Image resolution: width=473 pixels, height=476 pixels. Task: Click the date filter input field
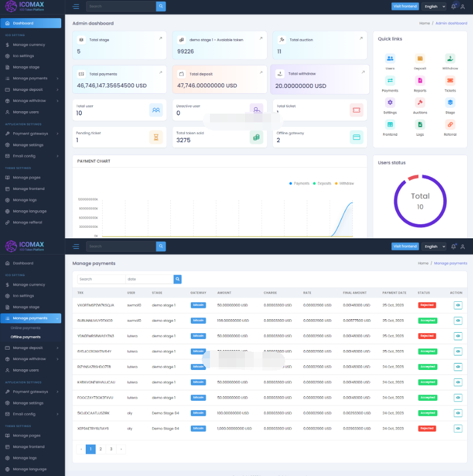pos(149,279)
